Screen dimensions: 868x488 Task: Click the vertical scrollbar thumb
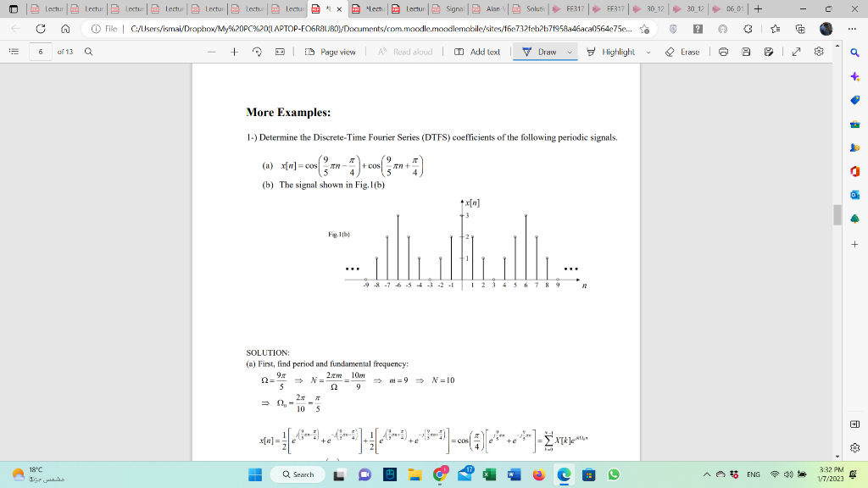(837, 214)
